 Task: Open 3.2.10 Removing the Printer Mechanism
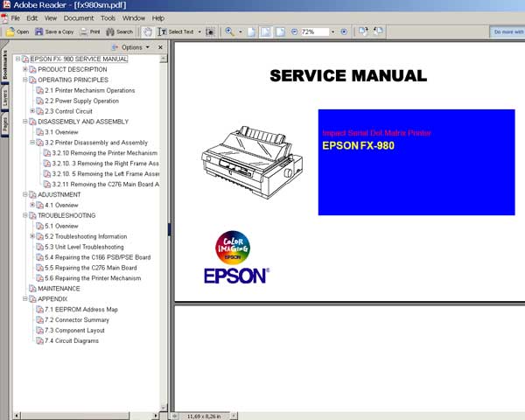tap(105, 153)
